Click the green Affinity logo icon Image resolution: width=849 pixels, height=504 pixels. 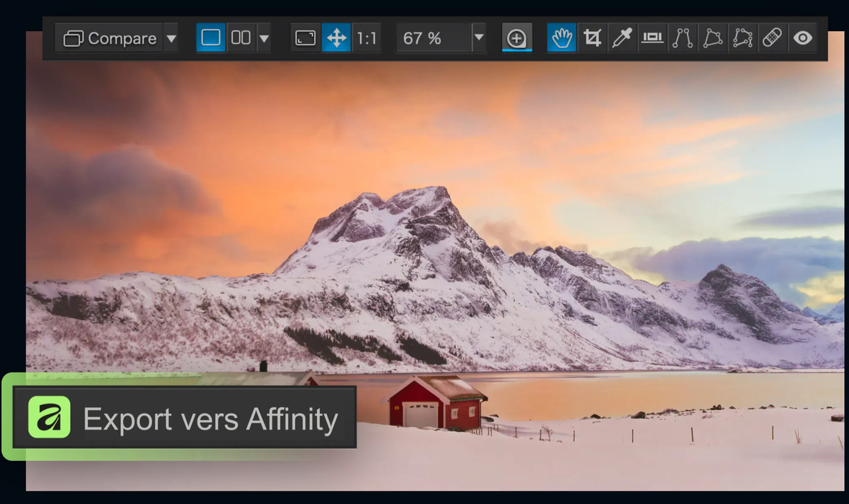[50, 417]
